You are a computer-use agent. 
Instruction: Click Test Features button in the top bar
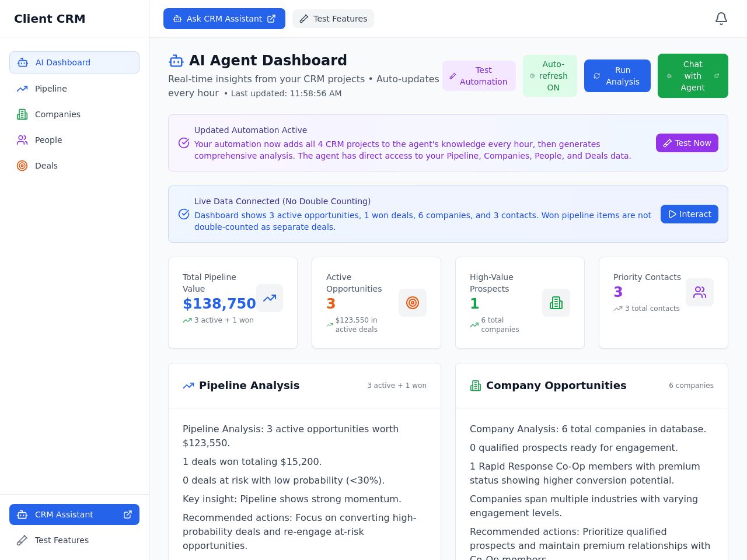(333, 19)
